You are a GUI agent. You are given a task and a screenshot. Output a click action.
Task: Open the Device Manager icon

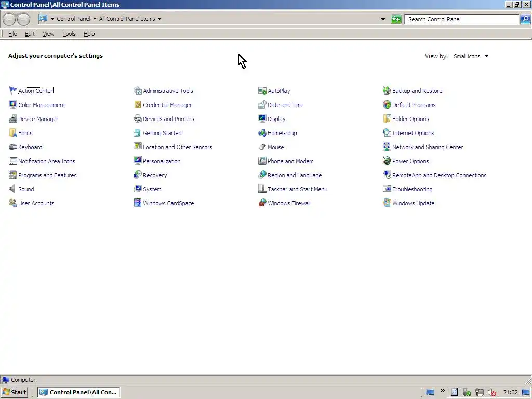point(13,119)
